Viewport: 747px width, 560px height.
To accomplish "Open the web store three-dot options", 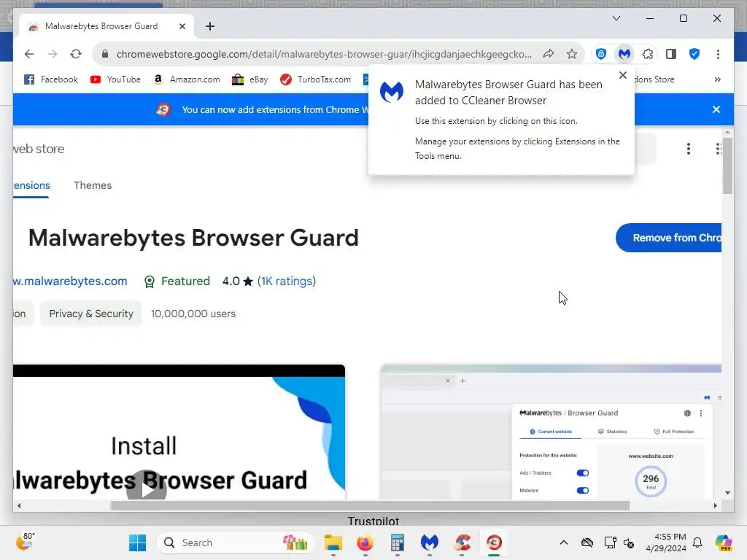I will pos(689,149).
